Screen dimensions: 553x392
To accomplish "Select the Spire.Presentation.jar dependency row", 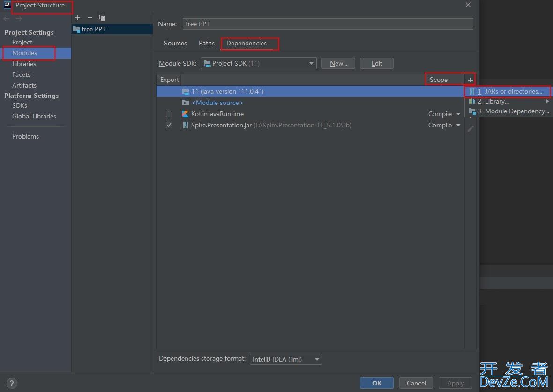I will click(310, 125).
